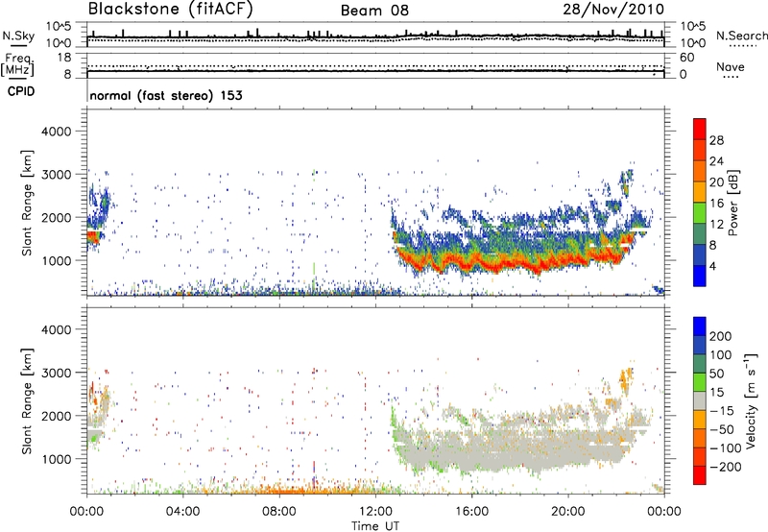Click the blue bottom segment of Power colorbar
This screenshot has height=532, width=768.
pyautogui.click(x=700, y=276)
